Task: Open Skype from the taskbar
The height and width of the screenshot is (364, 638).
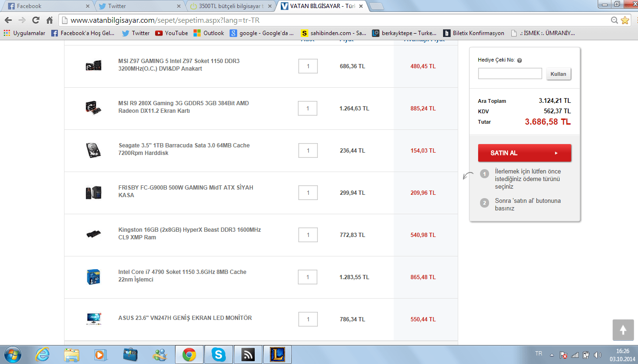Action: coord(219,355)
